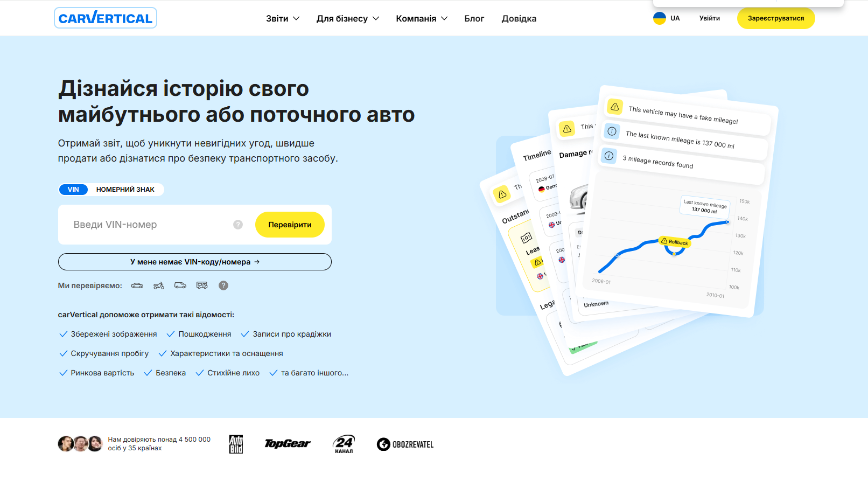Click the last known mileage info icon
The width and height of the screenshot is (868, 481).
point(612,131)
